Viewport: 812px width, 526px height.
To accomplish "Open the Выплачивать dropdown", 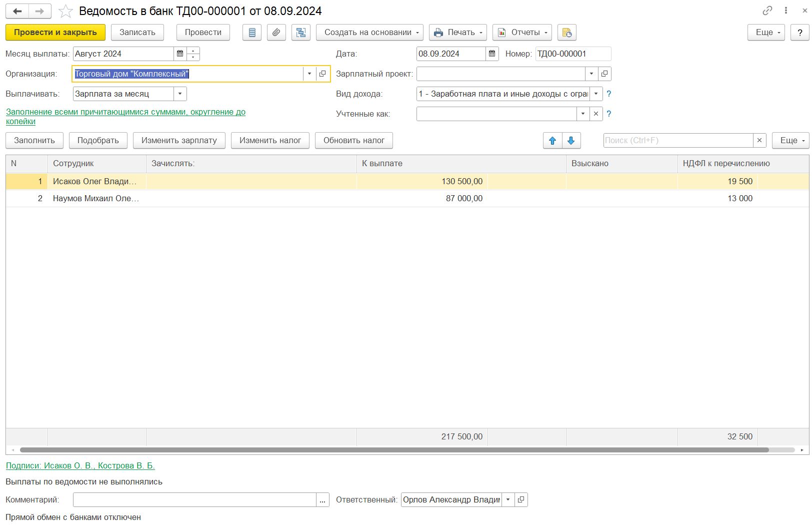I will pyautogui.click(x=180, y=94).
